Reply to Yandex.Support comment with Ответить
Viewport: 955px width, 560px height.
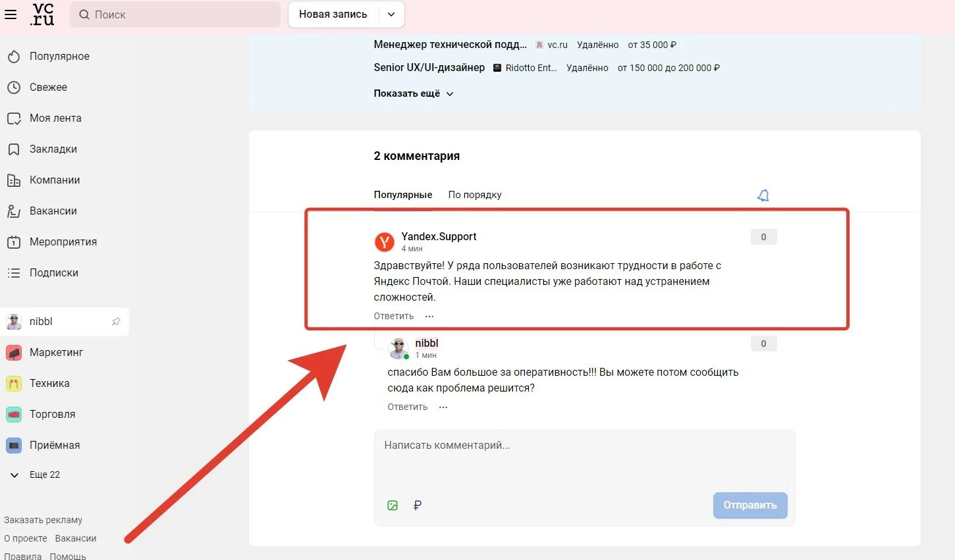click(394, 317)
